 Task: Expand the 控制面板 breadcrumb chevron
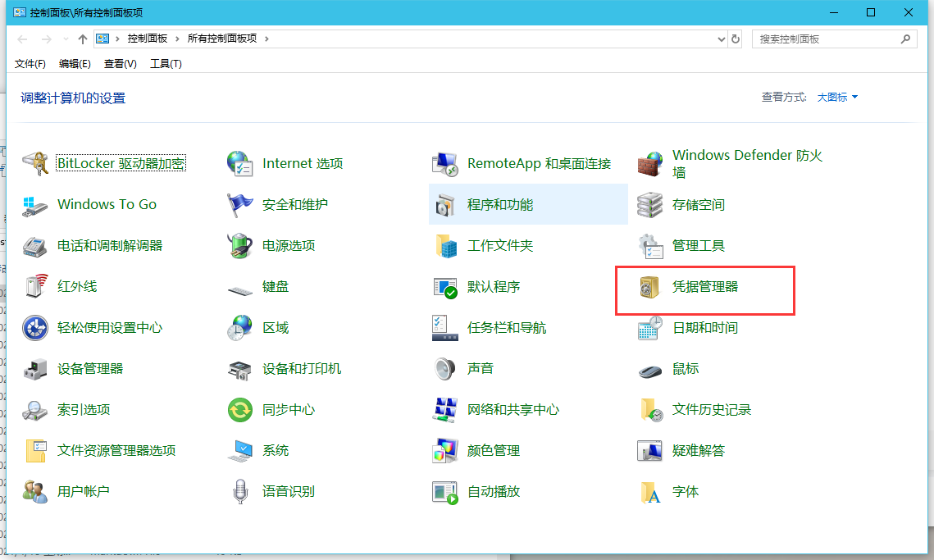click(176, 39)
